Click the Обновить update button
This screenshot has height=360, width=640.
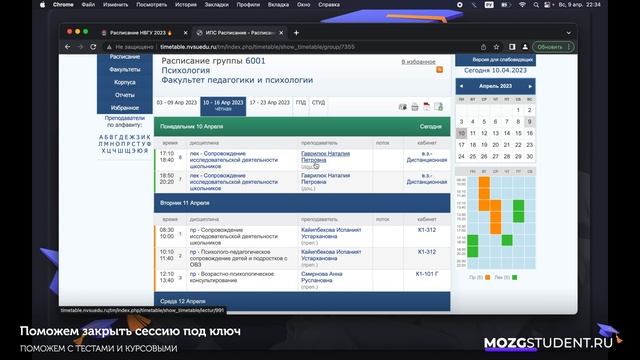[x=550, y=47]
